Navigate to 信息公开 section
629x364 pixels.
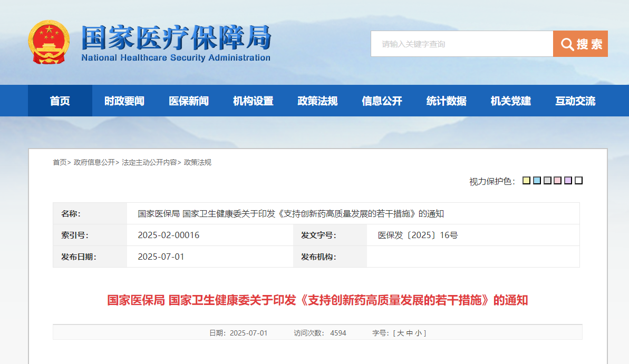tap(382, 101)
